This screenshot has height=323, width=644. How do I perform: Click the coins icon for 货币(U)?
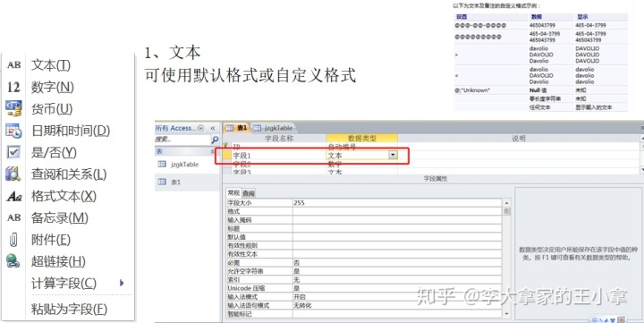coord(13,109)
